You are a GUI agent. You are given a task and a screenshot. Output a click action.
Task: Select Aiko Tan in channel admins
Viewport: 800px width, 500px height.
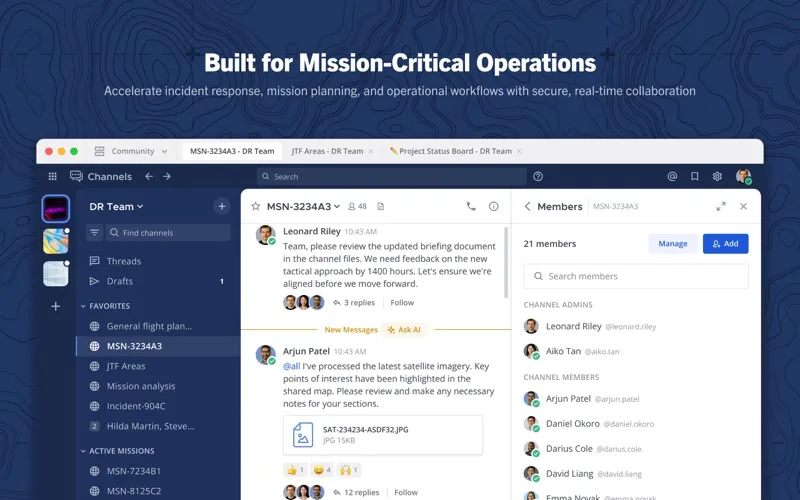[636, 351]
